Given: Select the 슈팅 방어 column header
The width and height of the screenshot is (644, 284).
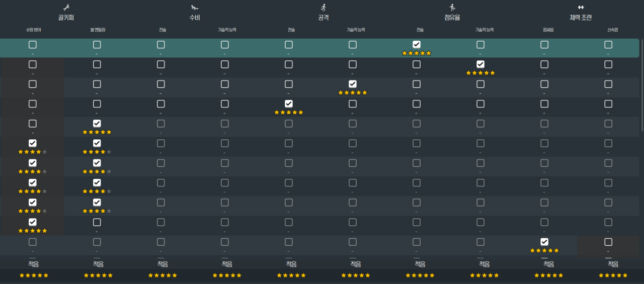Looking at the screenshot, I should [34, 30].
